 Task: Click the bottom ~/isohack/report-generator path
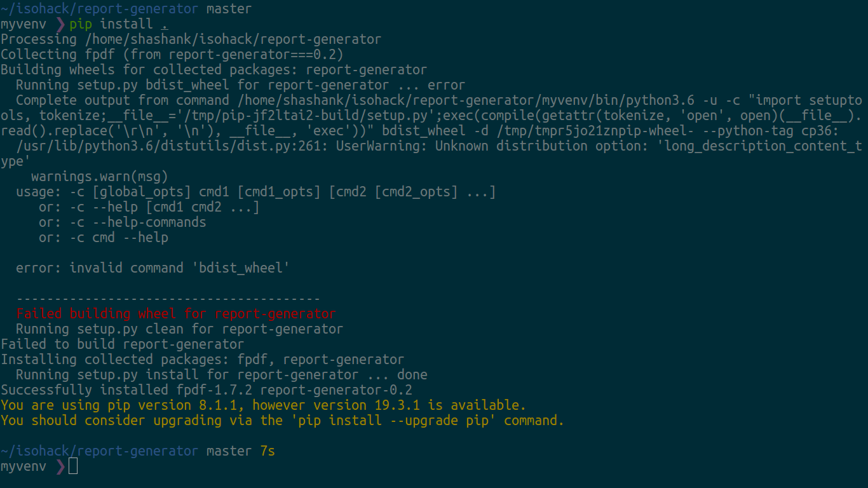point(100,451)
